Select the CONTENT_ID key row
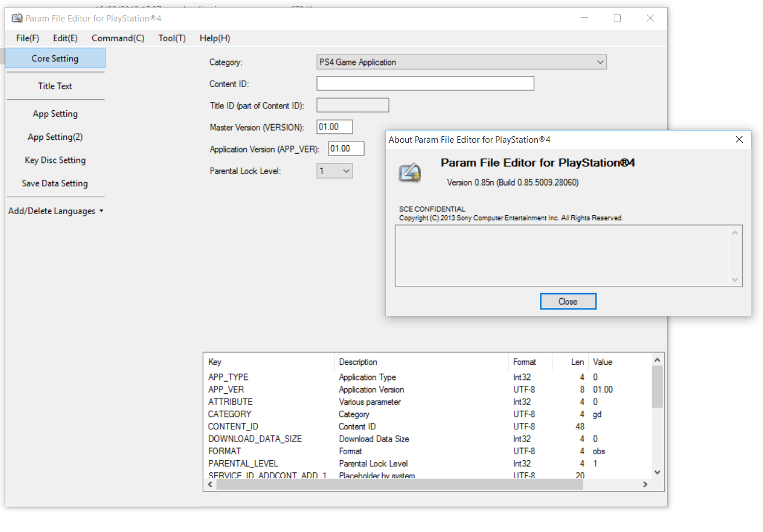This screenshot has height=532, width=763. coord(427,426)
